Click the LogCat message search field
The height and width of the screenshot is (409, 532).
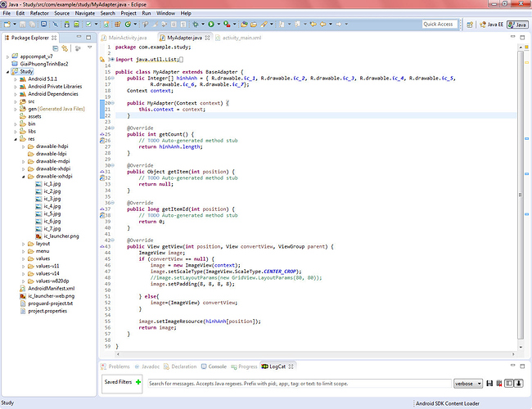299,383
